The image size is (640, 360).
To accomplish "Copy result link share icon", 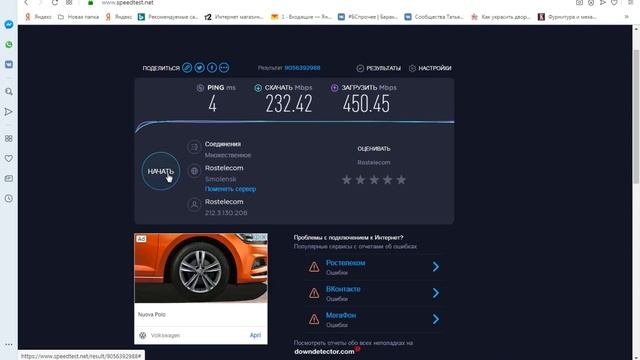I will click(x=187, y=68).
